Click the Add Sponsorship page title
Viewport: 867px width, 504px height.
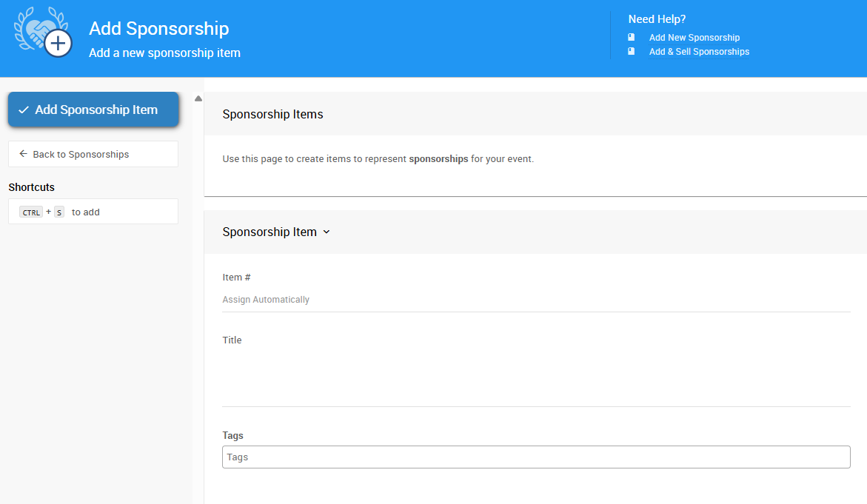(x=158, y=28)
